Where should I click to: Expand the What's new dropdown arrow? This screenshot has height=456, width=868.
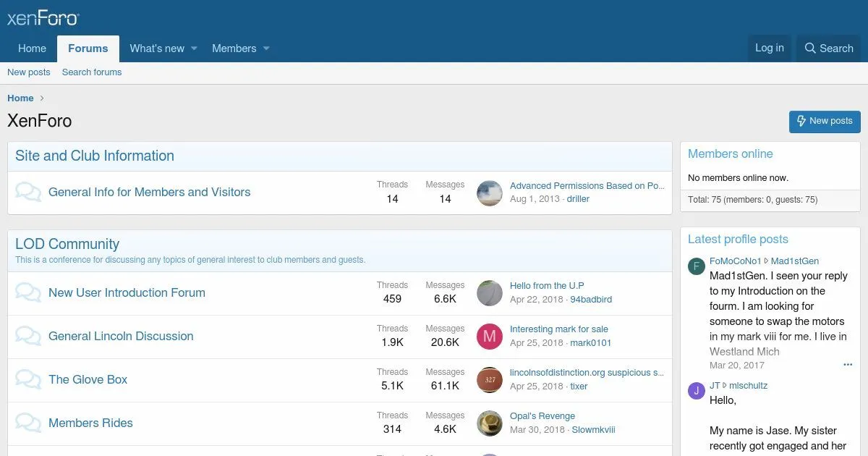tap(194, 48)
